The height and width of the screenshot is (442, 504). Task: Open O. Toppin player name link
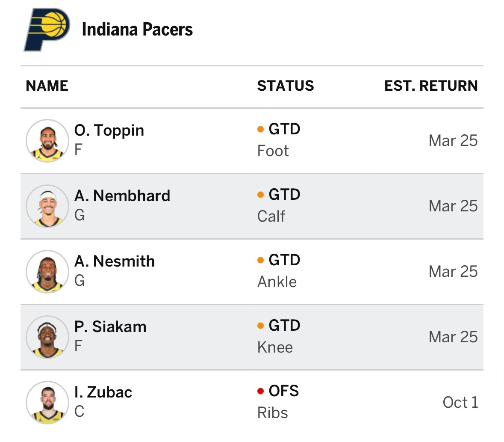(109, 131)
